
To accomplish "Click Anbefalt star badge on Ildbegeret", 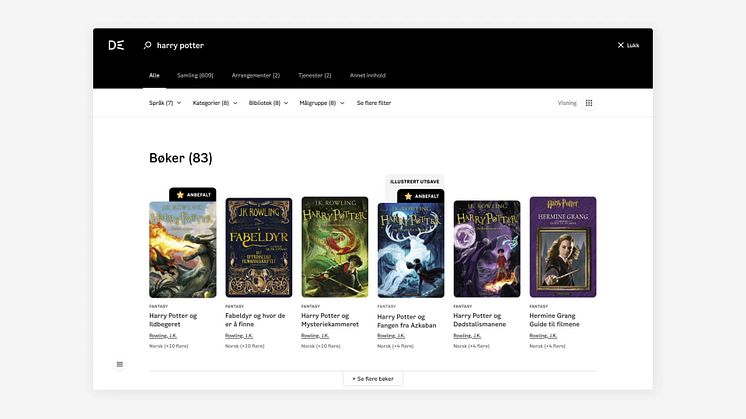I will [193, 195].
